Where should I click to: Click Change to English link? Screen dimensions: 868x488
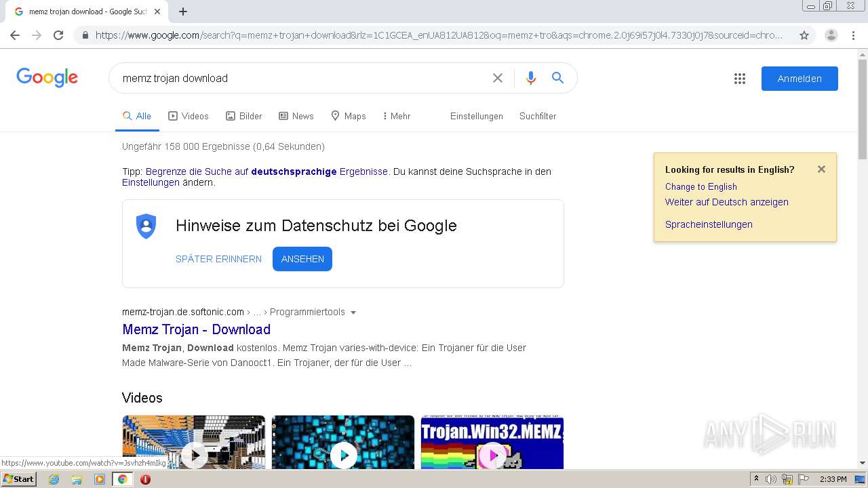coord(701,186)
